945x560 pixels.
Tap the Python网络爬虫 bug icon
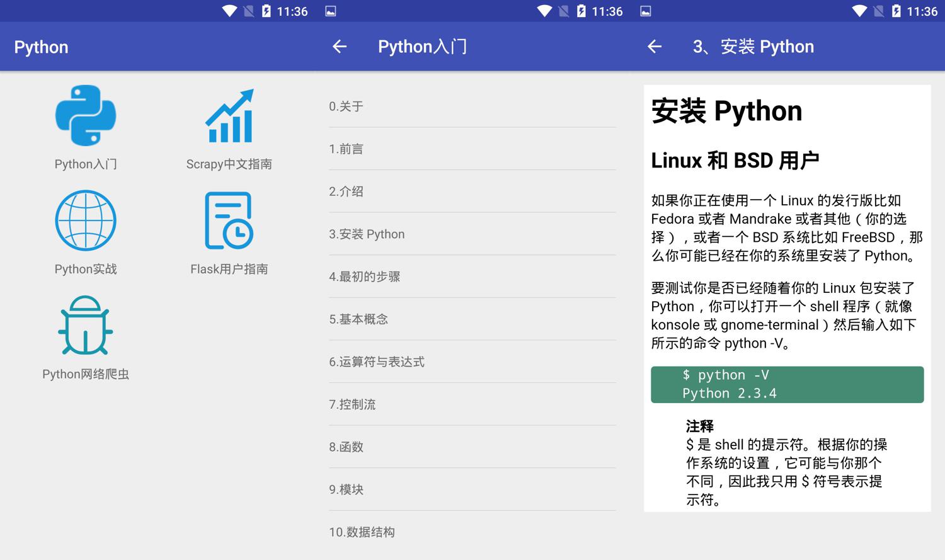86,326
